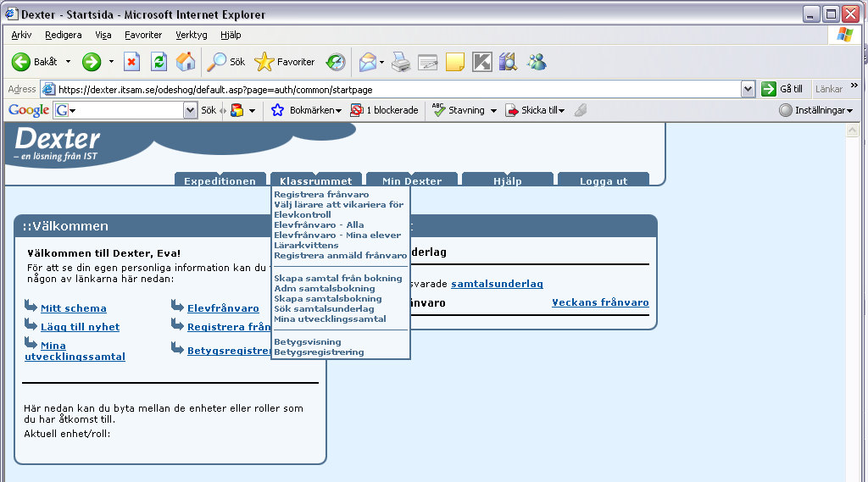Choose Betygsregistrering menu entry
The image size is (868, 482).
point(319,352)
